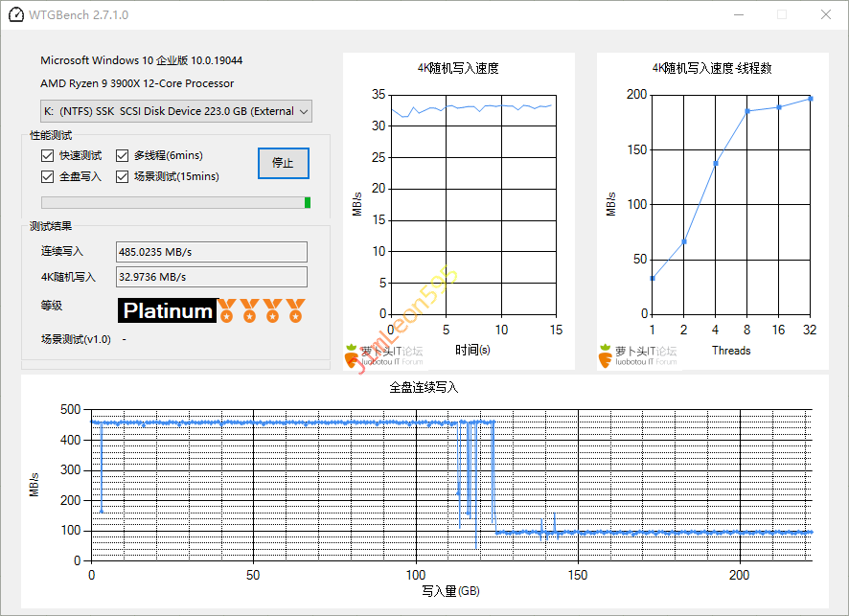Click the 连续写入 result field
The image size is (849, 616).
pos(211,252)
